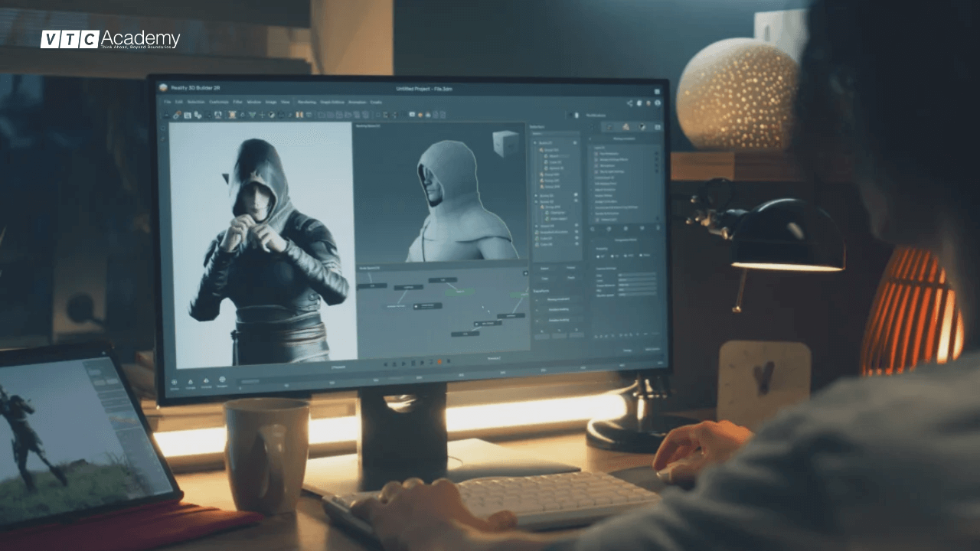980x551 pixels.
Task: Click the play button under the viewports
Action: [x=403, y=362]
